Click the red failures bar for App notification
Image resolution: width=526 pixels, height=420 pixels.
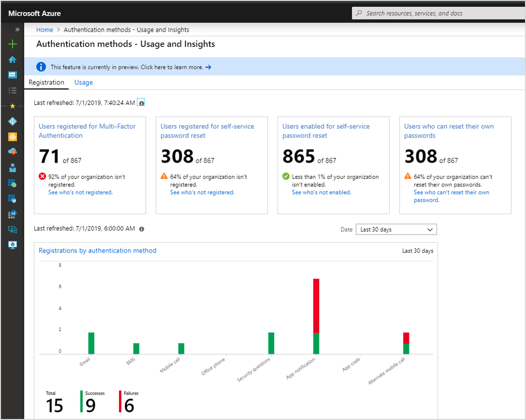(x=316, y=305)
